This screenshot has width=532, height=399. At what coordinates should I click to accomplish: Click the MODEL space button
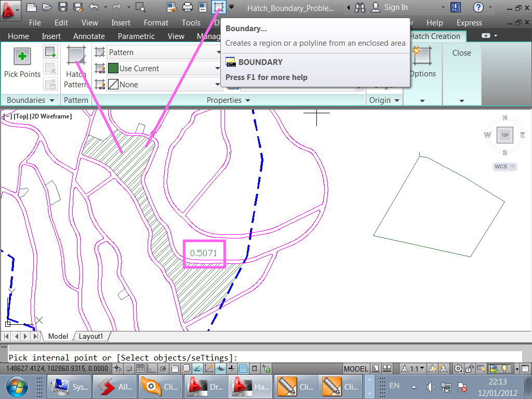click(x=355, y=369)
